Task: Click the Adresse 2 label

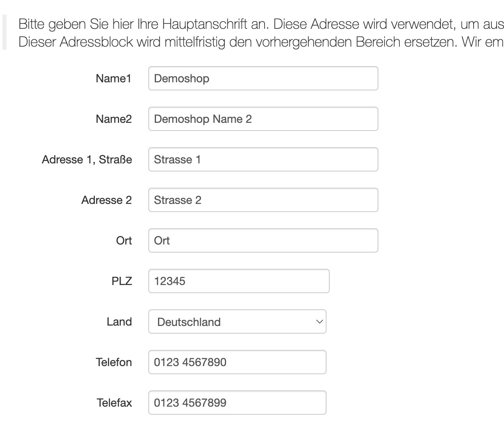Action: (106, 200)
